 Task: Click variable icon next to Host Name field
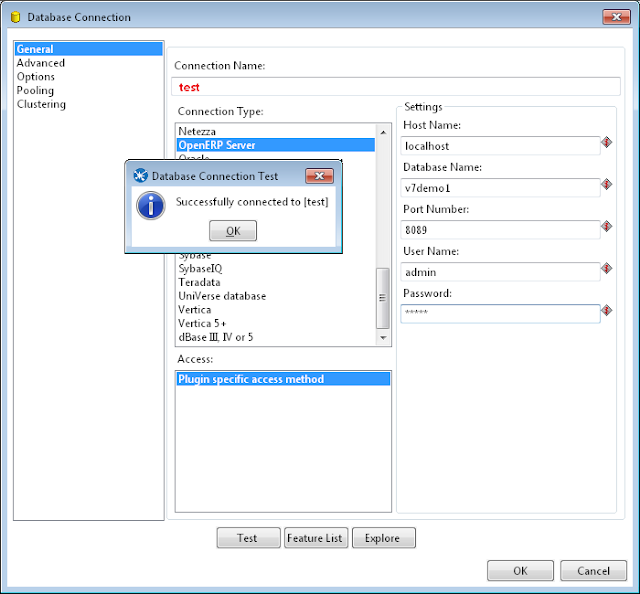click(x=607, y=142)
